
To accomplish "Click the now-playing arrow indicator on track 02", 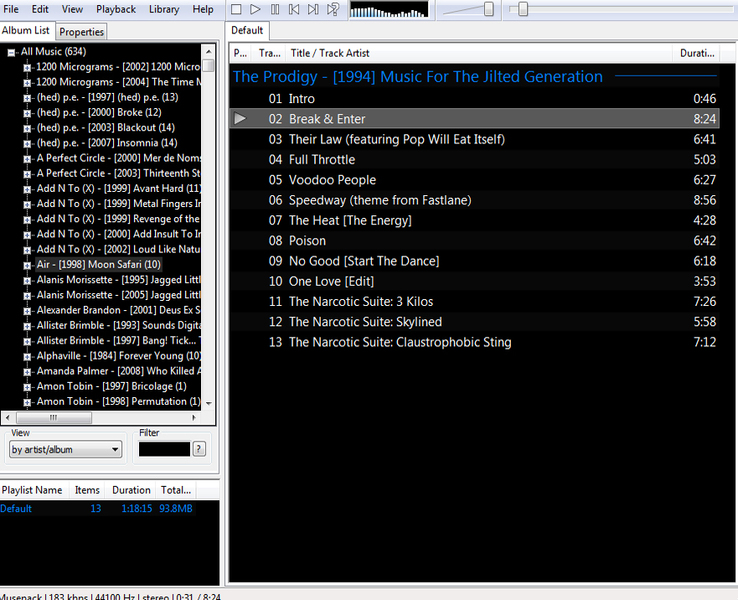I will [x=240, y=119].
